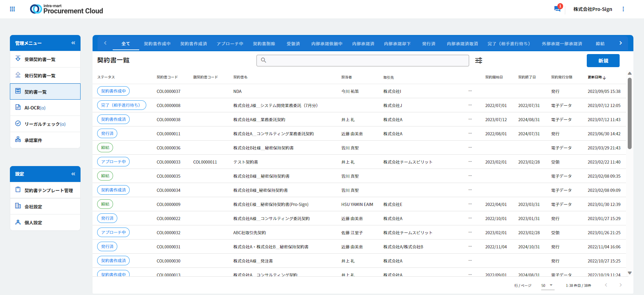Open row menu for テスト契約書 row
Screen dimensions: 644x295
click(x=470, y=162)
